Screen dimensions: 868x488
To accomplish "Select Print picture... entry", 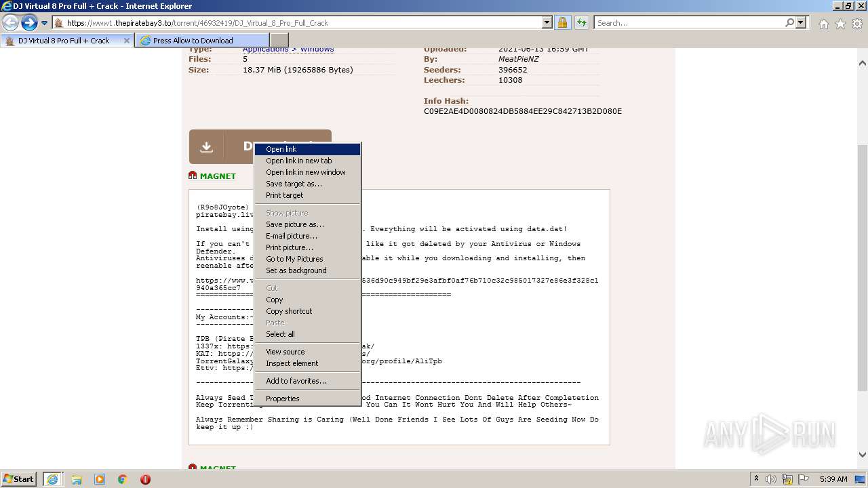I will (x=307, y=247).
